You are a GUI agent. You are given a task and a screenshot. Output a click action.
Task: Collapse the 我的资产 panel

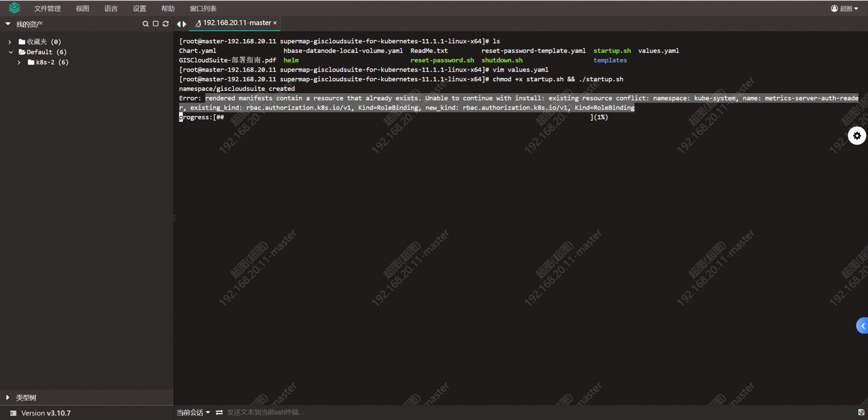[x=8, y=24]
